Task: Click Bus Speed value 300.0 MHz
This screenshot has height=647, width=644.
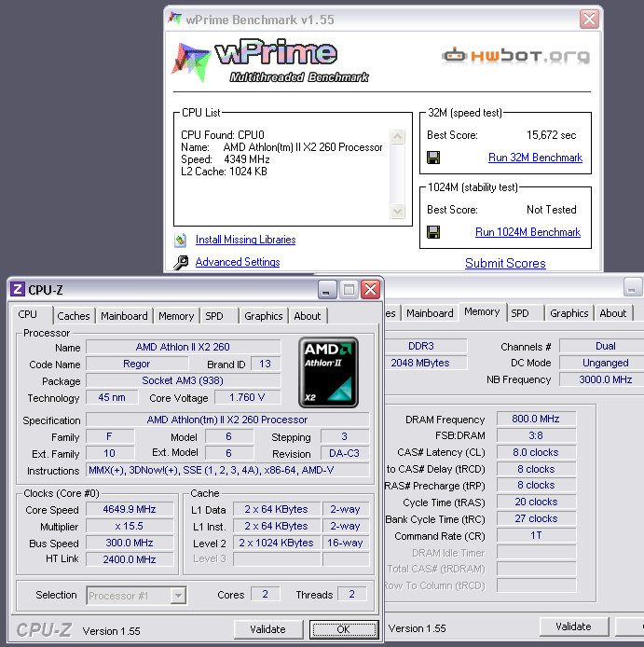Action: (x=130, y=543)
